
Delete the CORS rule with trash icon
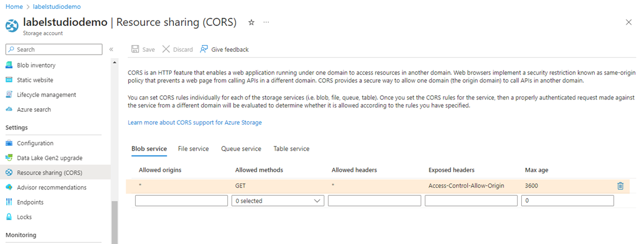620,186
